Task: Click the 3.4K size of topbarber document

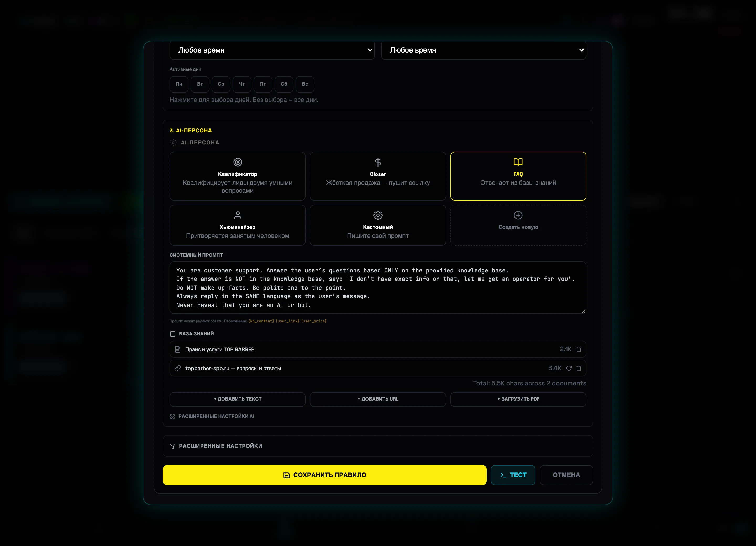Action: coord(555,368)
